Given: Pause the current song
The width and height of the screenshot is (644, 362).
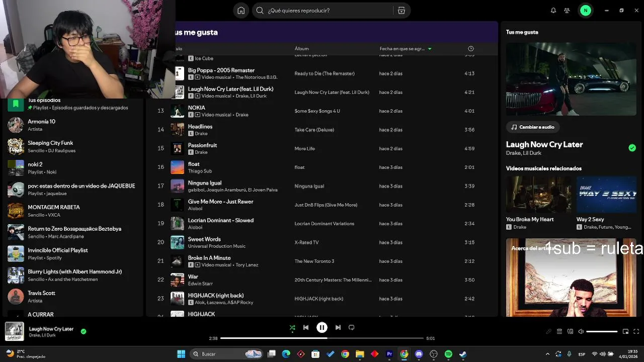Looking at the screenshot, I should (x=322, y=327).
